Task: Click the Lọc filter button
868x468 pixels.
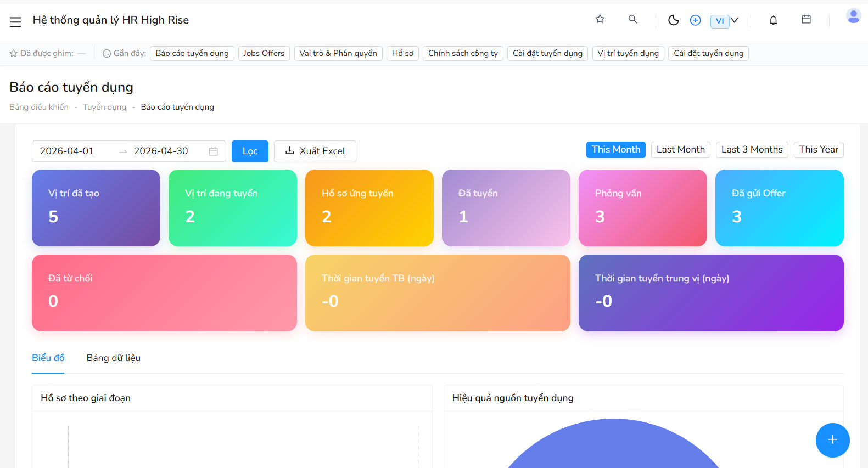Action: [250, 151]
